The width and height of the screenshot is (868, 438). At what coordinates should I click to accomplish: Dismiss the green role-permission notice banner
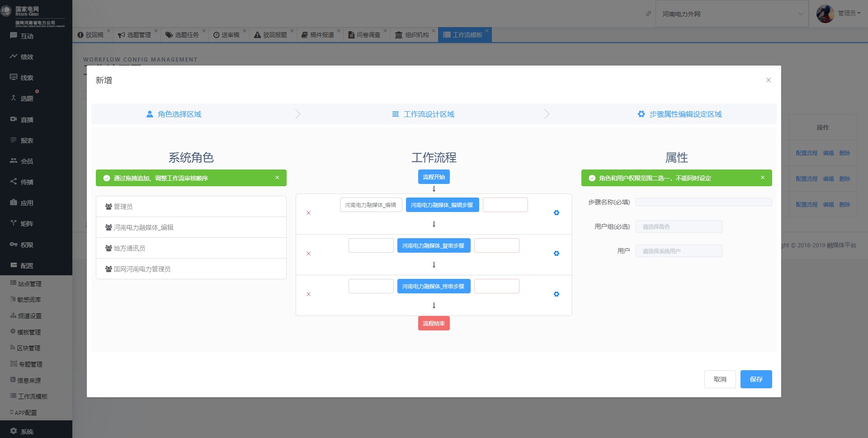pos(763,178)
